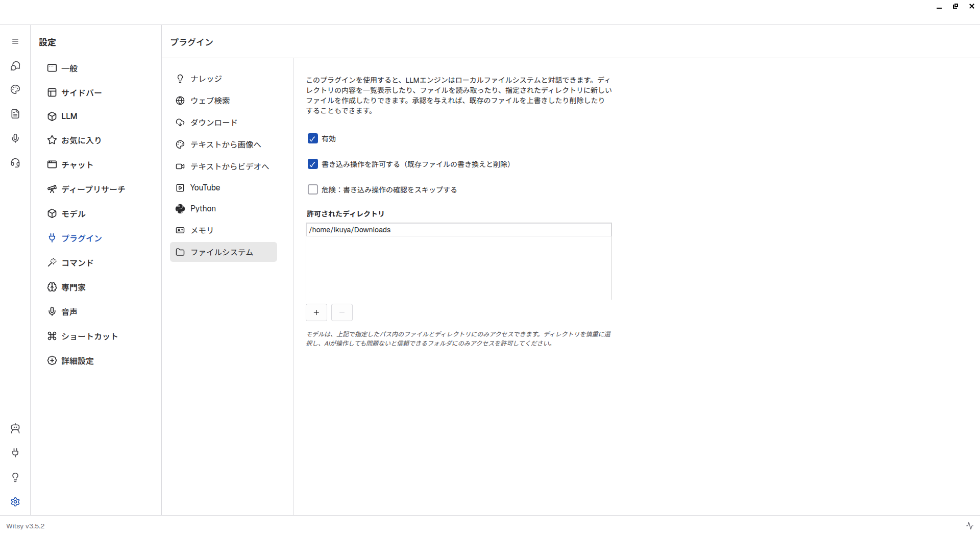Image resolution: width=980 pixels, height=535 pixels.
Task: Click the agent robot icon
Action: (x=15, y=428)
